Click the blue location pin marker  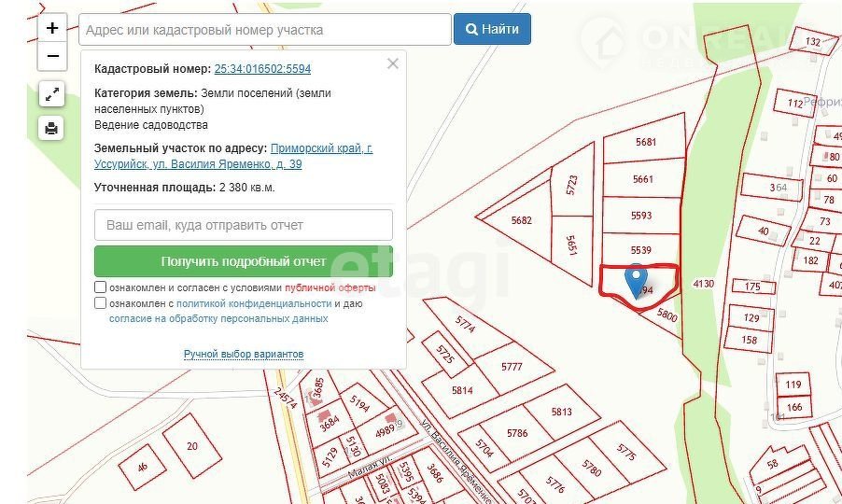(636, 280)
